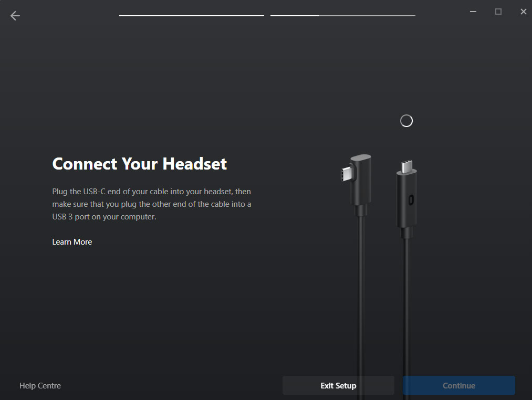
Task: Click the USB-C instruction paragraph text
Action: tap(152, 204)
